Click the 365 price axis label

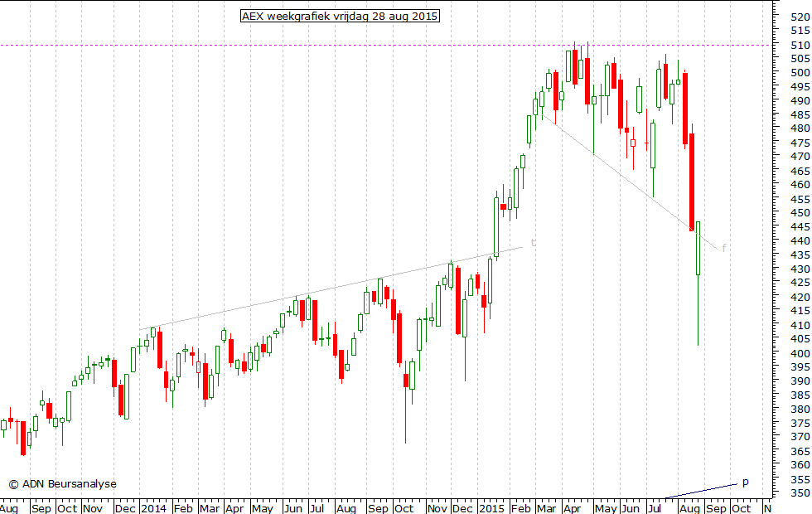tap(800, 452)
